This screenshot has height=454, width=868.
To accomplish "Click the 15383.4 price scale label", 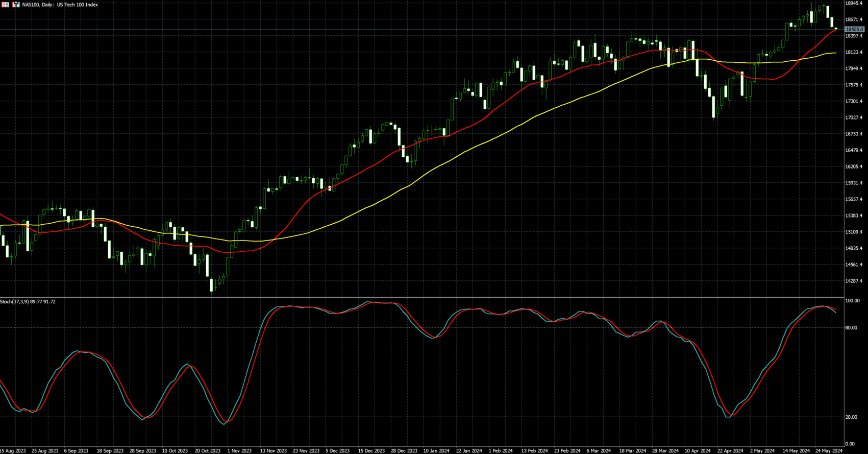I will click(x=854, y=216).
